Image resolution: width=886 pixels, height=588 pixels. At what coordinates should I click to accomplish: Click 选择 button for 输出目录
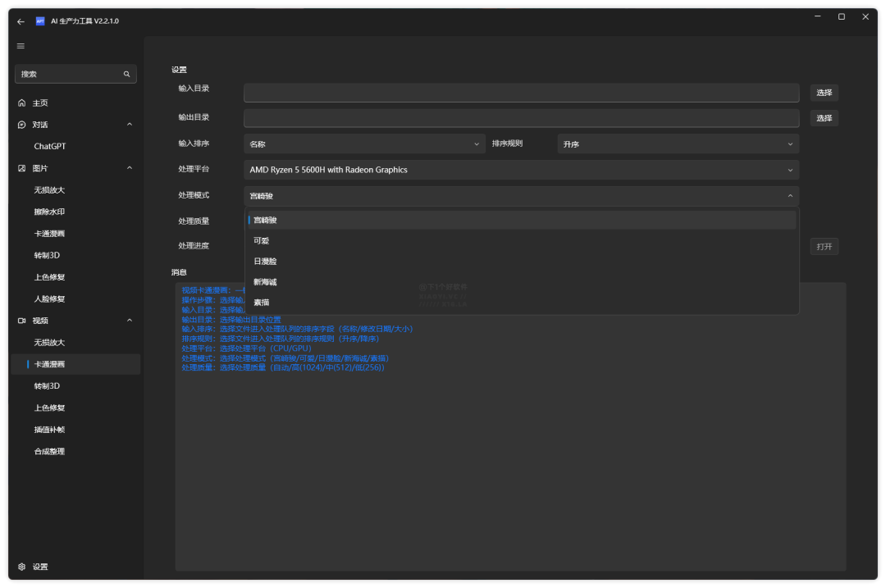pos(824,118)
